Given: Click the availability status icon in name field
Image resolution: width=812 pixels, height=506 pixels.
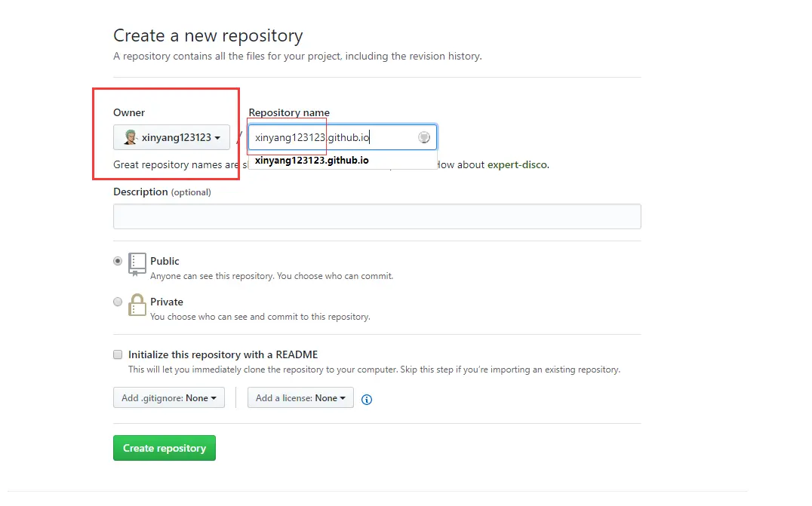Looking at the screenshot, I should [x=424, y=137].
